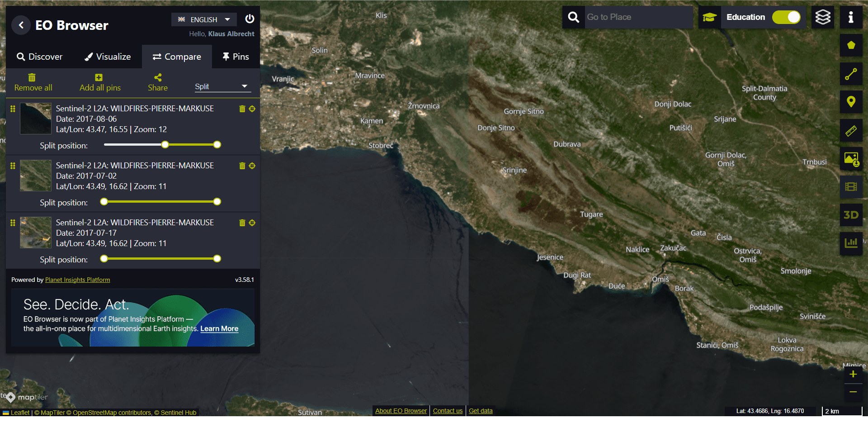This screenshot has width=868, height=423.
Task: Zoom to the 2017-07-17 layer location
Action: pos(252,223)
